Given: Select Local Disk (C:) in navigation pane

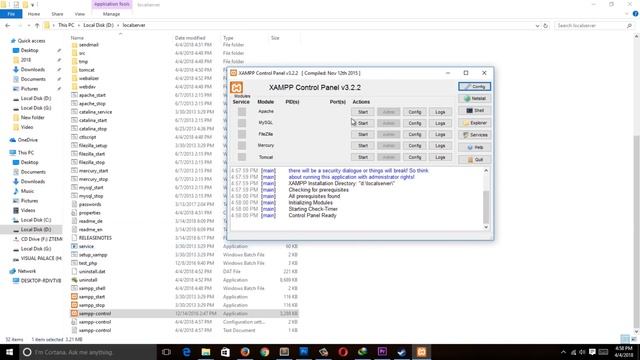Looking at the screenshot, I should pyautogui.click(x=36, y=220).
